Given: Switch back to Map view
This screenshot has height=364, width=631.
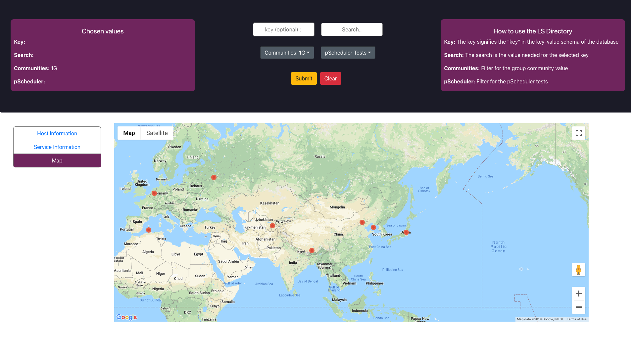Looking at the screenshot, I should coord(129,133).
